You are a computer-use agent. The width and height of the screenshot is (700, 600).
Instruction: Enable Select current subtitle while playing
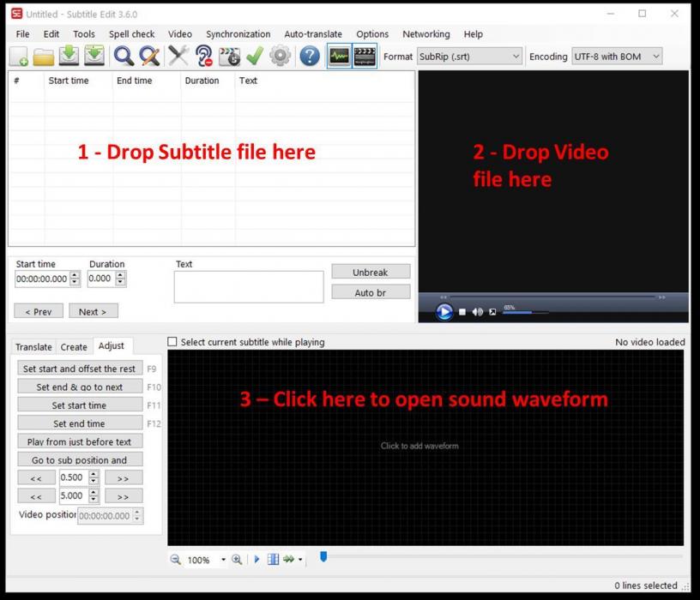[x=172, y=342]
